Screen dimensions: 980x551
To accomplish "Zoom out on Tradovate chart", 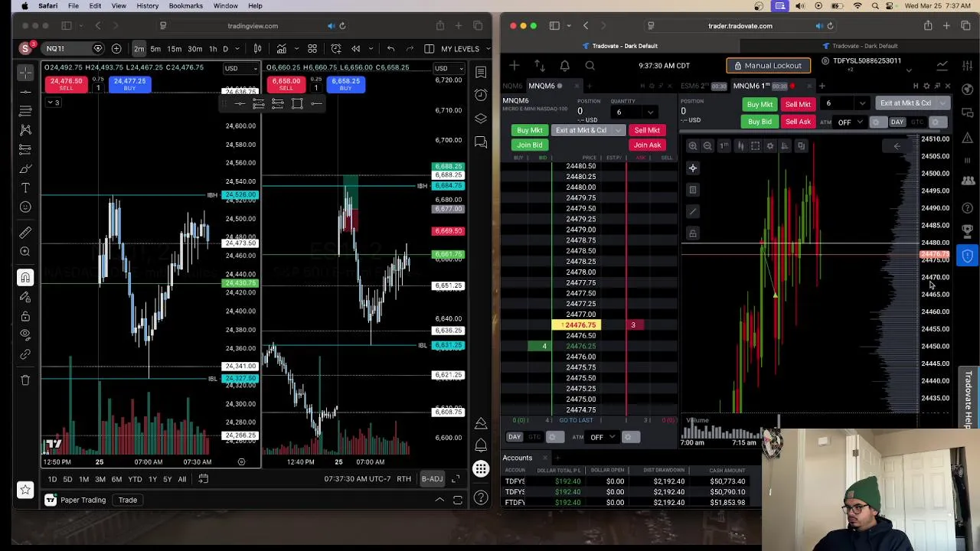I will pos(707,145).
